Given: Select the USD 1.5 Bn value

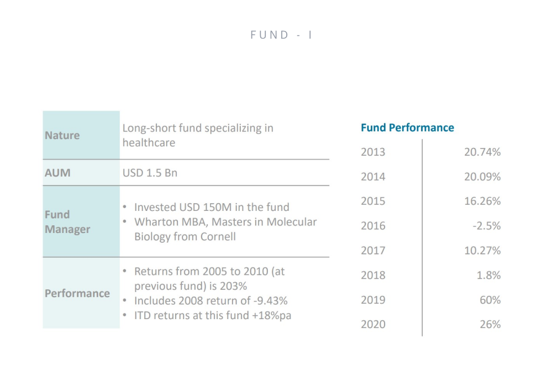Looking at the screenshot, I should pos(150,173).
